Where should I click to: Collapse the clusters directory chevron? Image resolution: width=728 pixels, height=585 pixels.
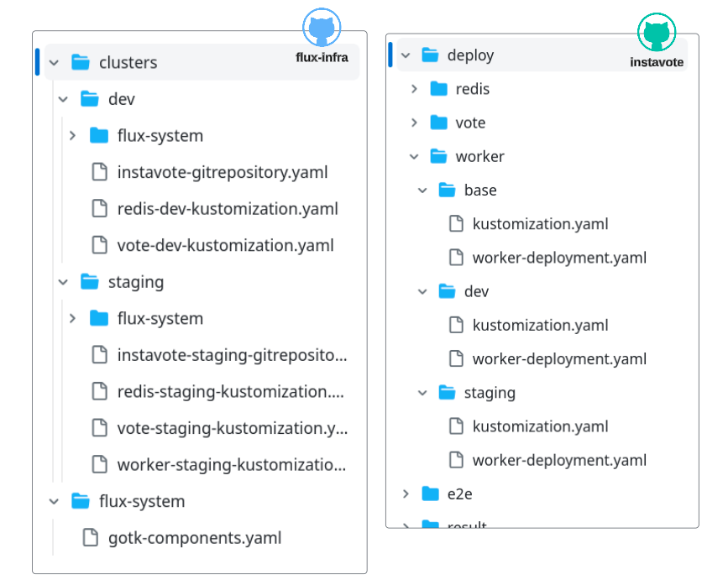55,62
